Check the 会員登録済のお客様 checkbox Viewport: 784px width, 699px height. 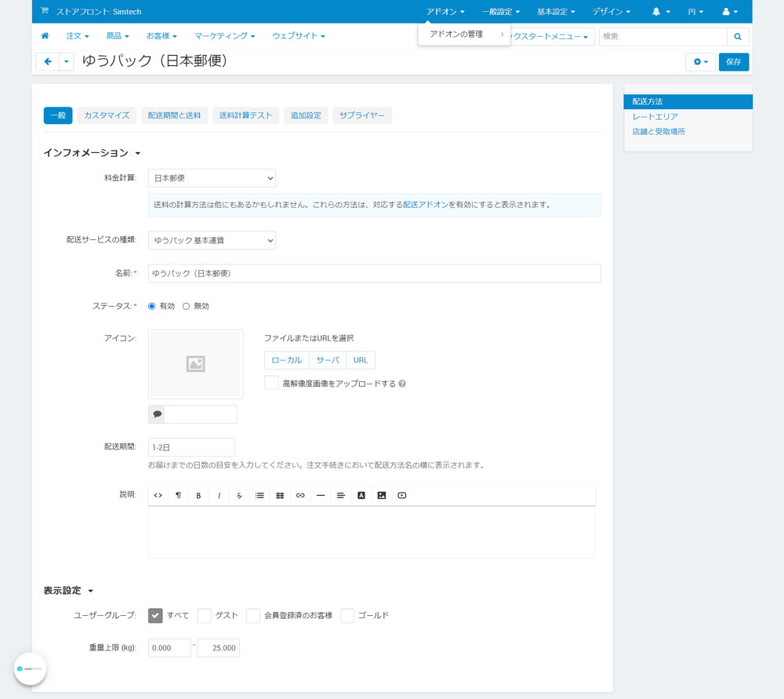(x=253, y=615)
